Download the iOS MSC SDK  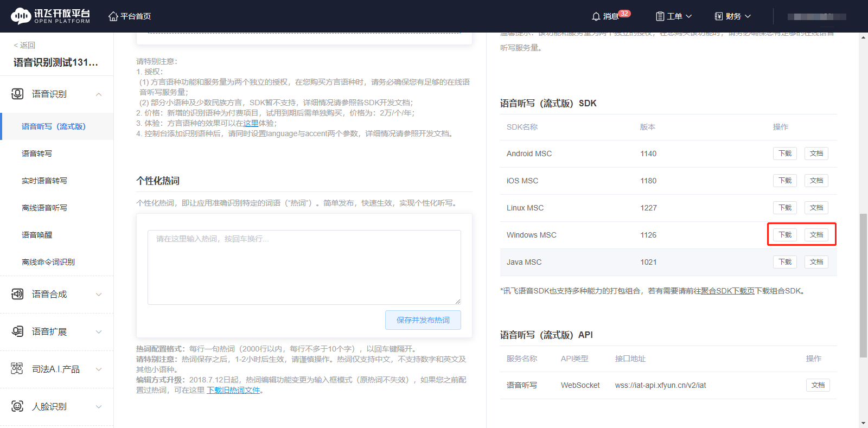[x=785, y=181]
